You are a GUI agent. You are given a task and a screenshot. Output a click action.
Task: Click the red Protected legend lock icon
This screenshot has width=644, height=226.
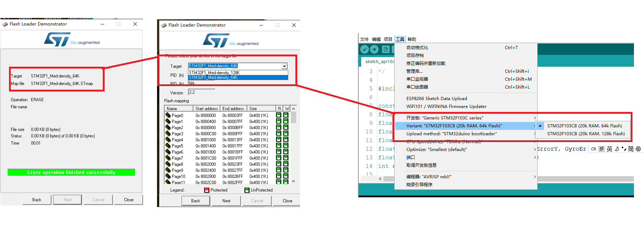[207, 190]
